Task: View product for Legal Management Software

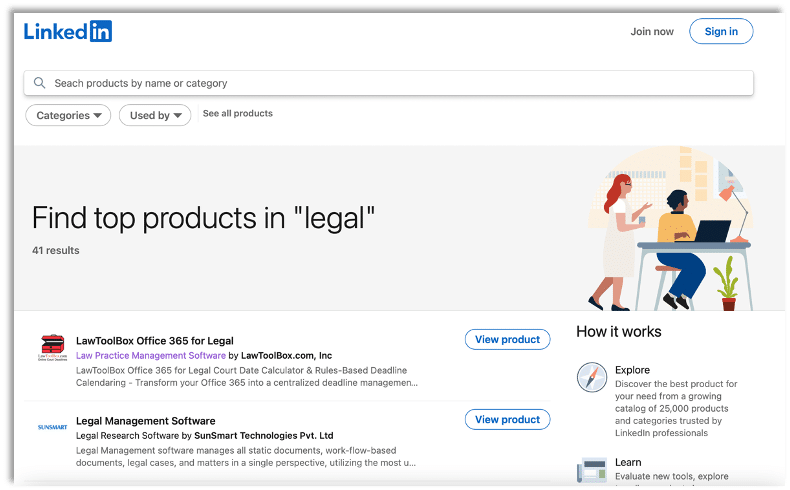Action: click(x=507, y=419)
